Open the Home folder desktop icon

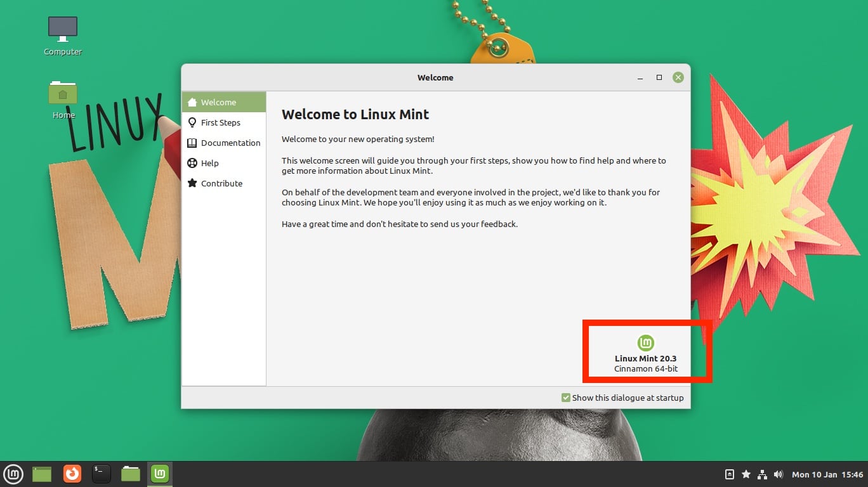tap(63, 100)
